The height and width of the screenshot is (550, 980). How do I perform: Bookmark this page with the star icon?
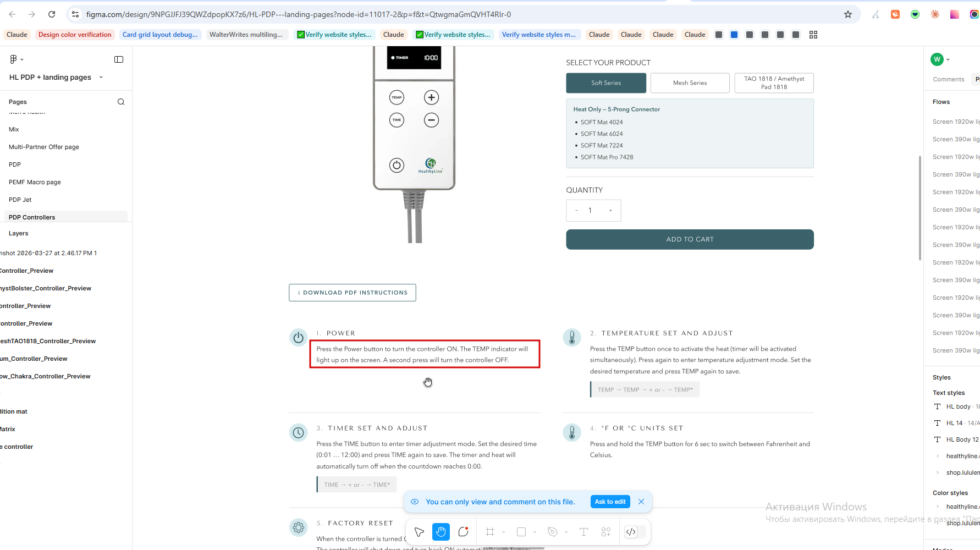848,14
